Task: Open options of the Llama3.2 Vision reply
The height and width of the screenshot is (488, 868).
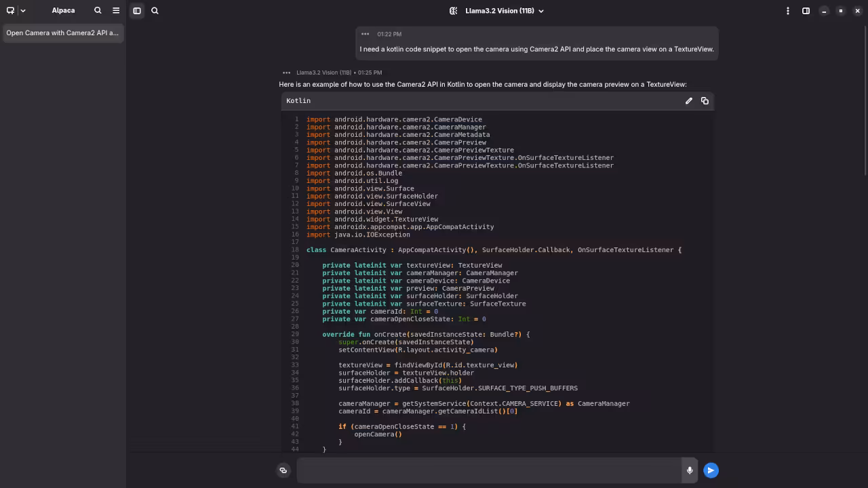Action: [x=286, y=73]
